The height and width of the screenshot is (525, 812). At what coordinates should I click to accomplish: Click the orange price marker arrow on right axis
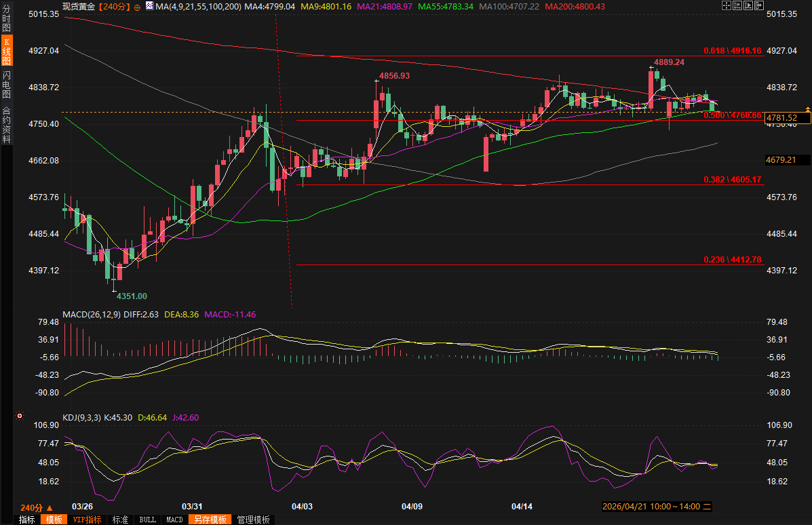(x=807, y=109)
